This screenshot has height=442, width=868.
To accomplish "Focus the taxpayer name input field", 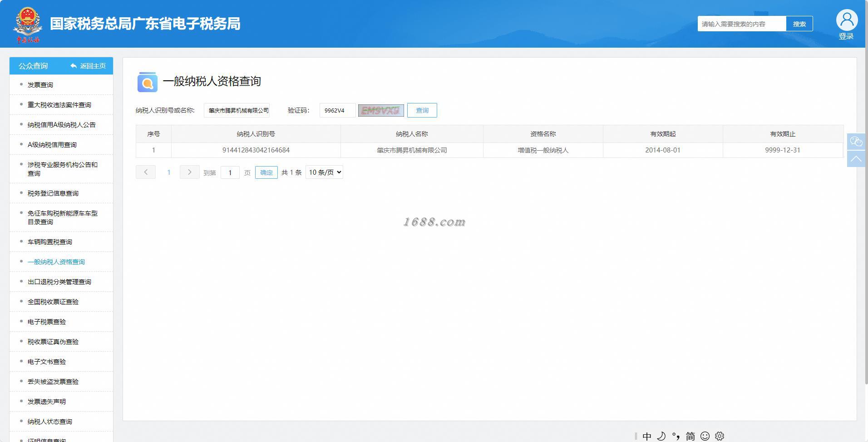I will point(237,110).
